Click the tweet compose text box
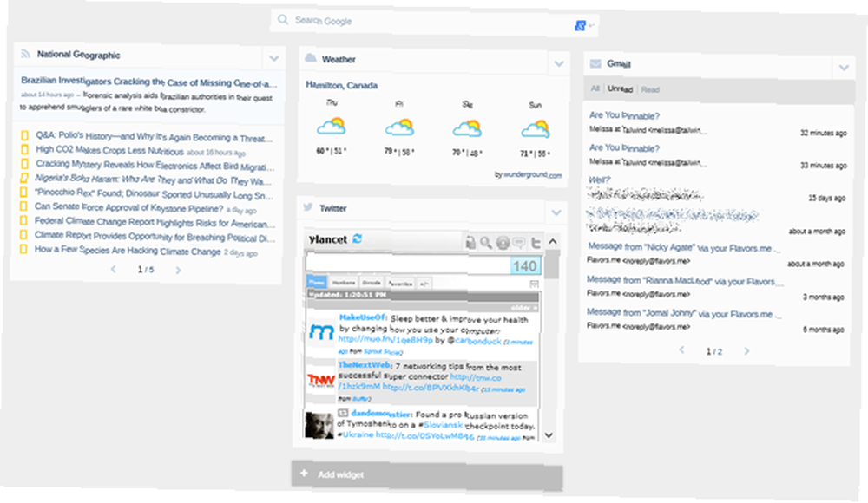 click(x=408, y=264)
